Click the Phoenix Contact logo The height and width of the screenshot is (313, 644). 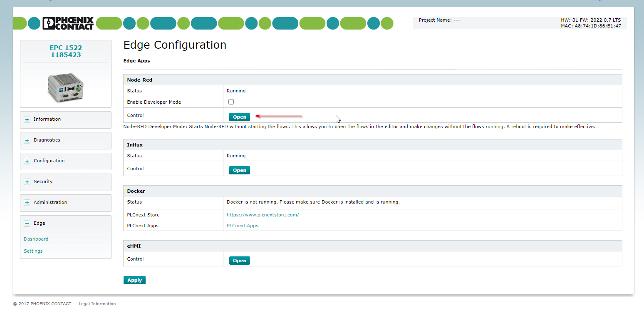pos(68,23)
